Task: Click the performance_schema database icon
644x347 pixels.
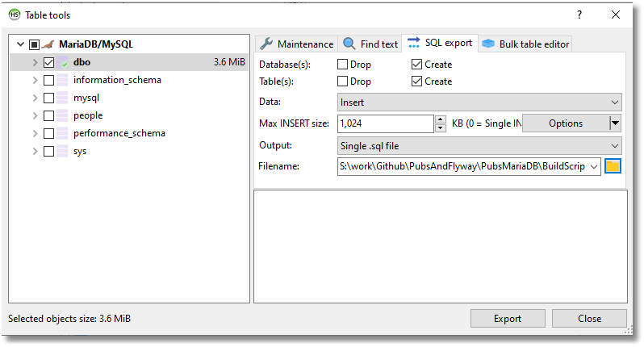Action: [62, 133]
